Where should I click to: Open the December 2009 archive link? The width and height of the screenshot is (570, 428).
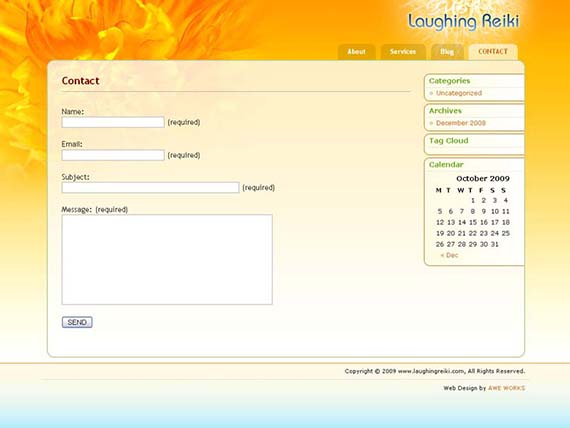click(x=461, y=123)
